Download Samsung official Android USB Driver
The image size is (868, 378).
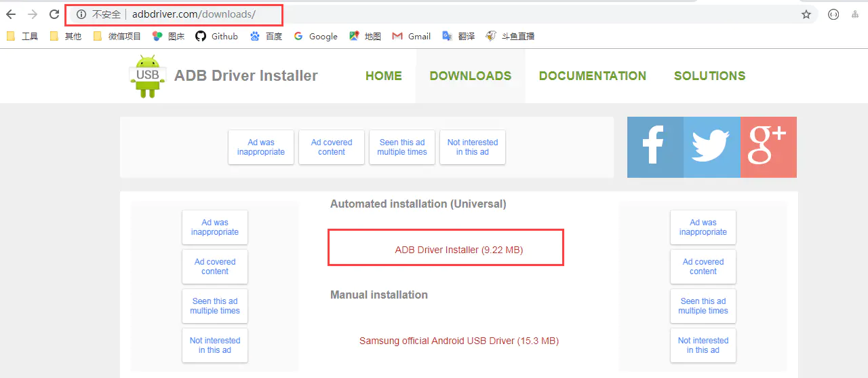point(459,341)
